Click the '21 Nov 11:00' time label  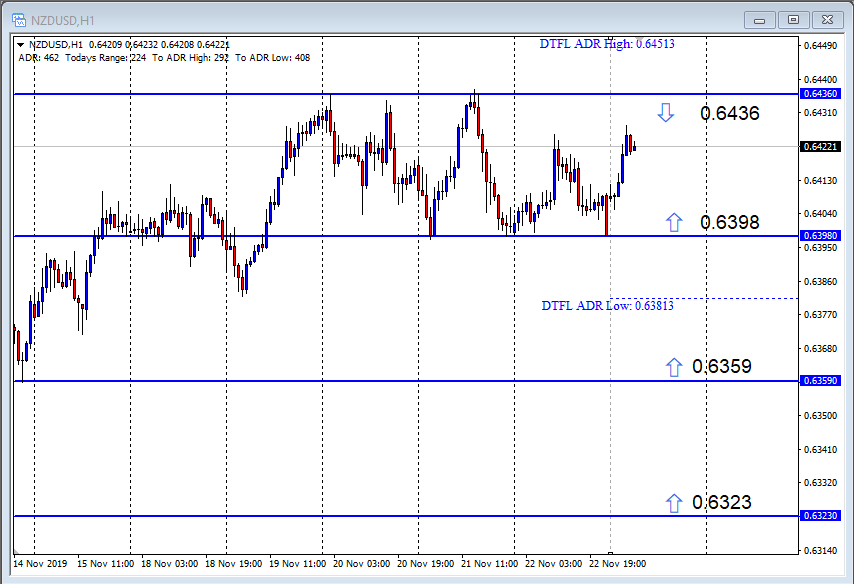(x=490, y=563)
